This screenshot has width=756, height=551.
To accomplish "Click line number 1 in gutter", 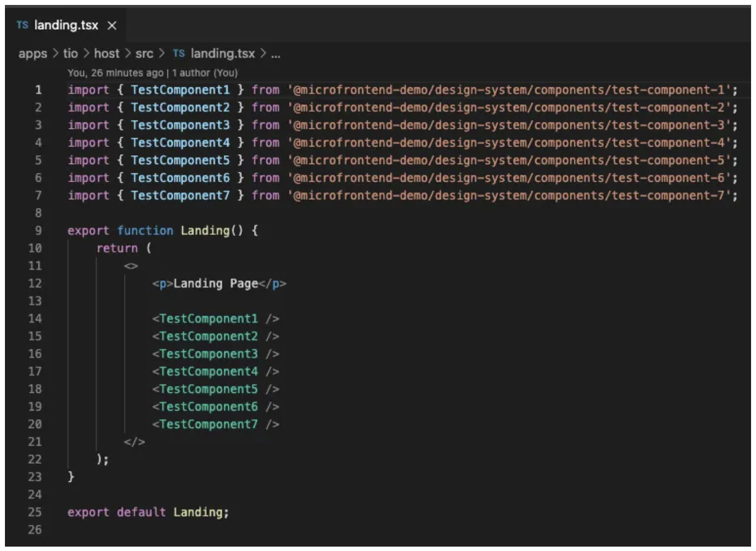I will (38, 90).
